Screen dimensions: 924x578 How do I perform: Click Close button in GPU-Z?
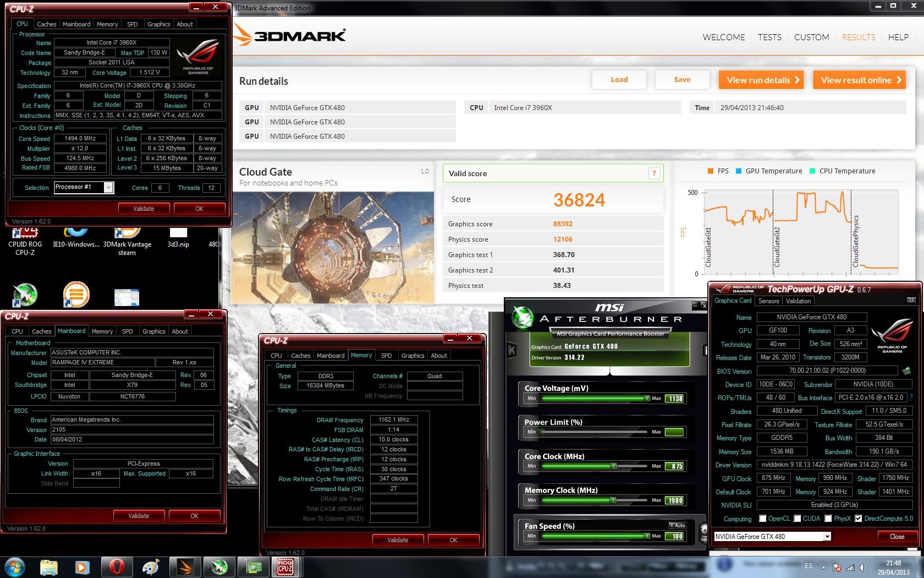click(x=897, y=537)
